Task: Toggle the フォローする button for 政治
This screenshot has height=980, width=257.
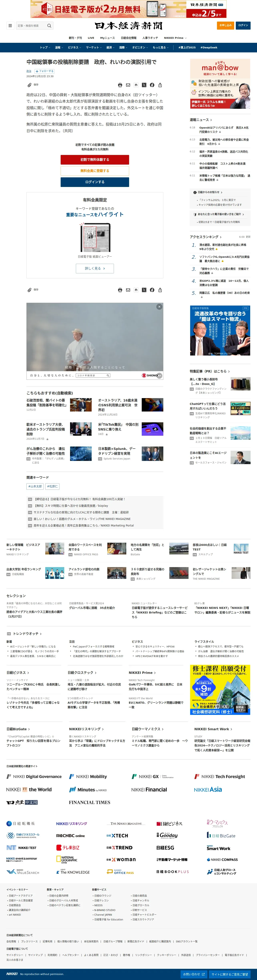Action: click(x=45, y=71)
